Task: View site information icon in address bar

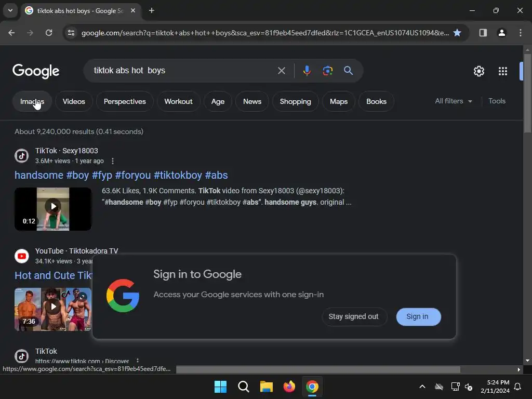Action: (x=71, y=33)
